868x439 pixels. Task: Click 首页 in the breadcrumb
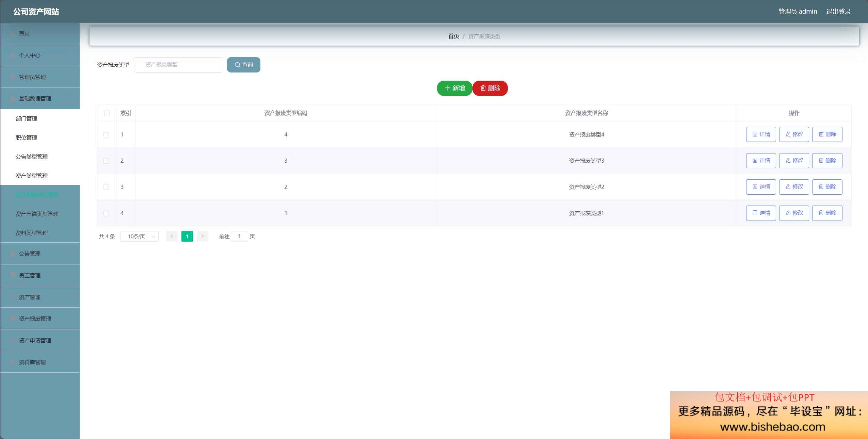point(453,36)
